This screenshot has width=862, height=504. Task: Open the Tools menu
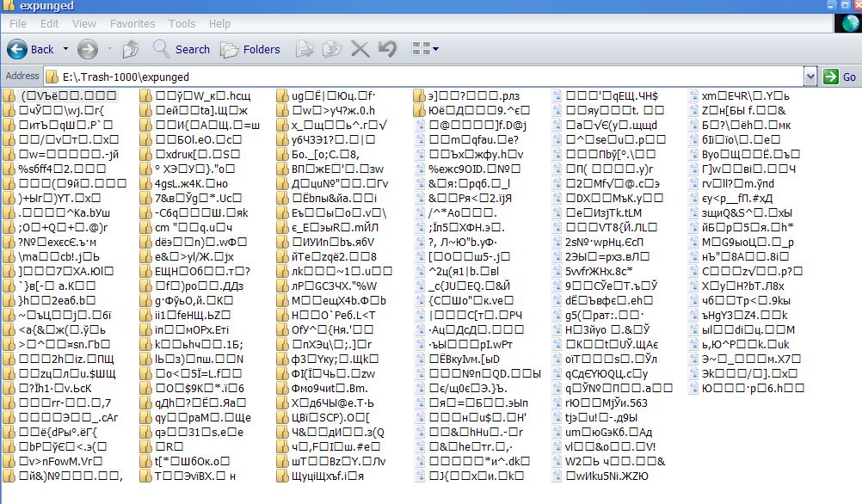click(x=182, y=23)
